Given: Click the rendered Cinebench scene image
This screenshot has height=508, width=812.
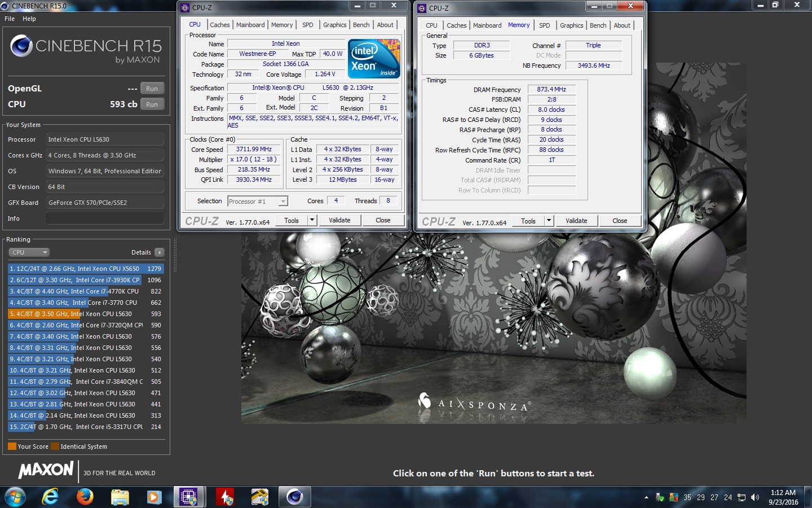Looking at the screenshot, I should point(494,243).
